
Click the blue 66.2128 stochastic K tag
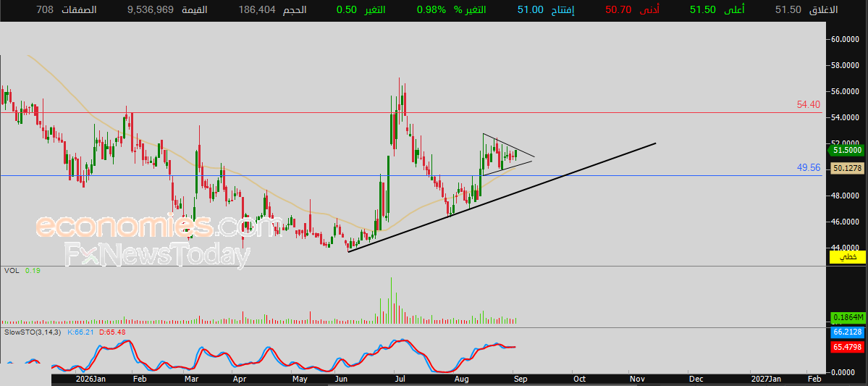(x=848, y=333)
